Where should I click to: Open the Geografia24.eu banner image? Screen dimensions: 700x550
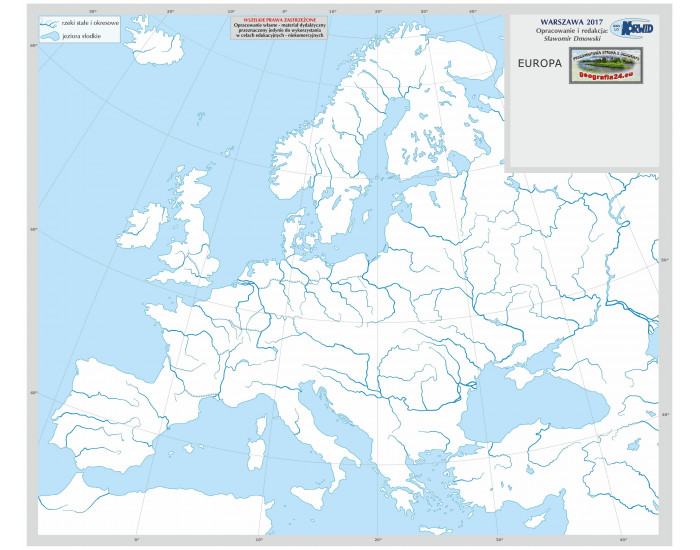(606, 66)
